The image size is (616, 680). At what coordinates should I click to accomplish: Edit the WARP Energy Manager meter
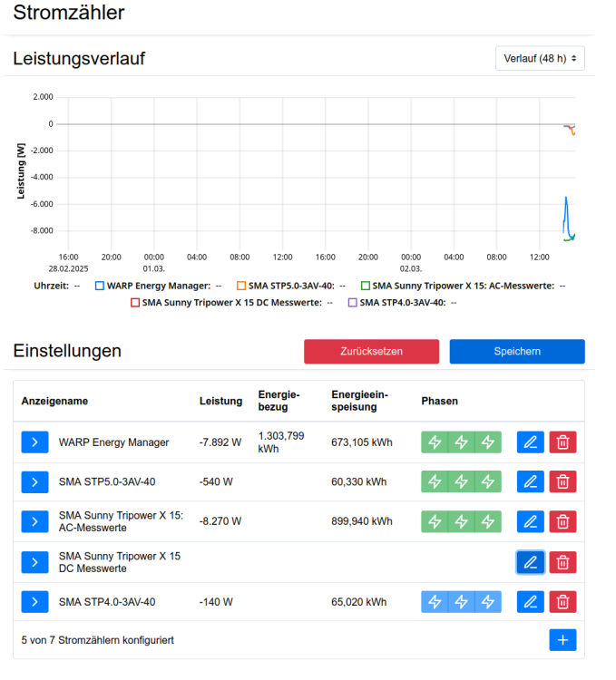(530, 442)
